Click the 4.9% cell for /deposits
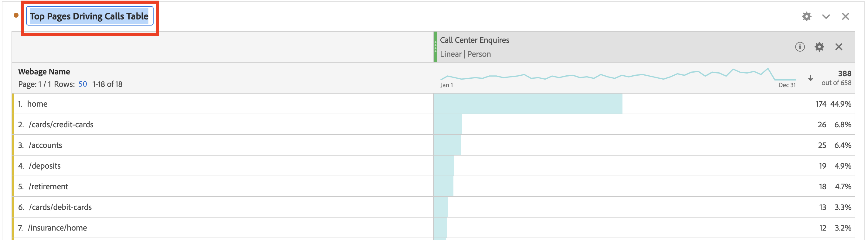The width and height of the screenshot is (868, 240). point(843,166)
